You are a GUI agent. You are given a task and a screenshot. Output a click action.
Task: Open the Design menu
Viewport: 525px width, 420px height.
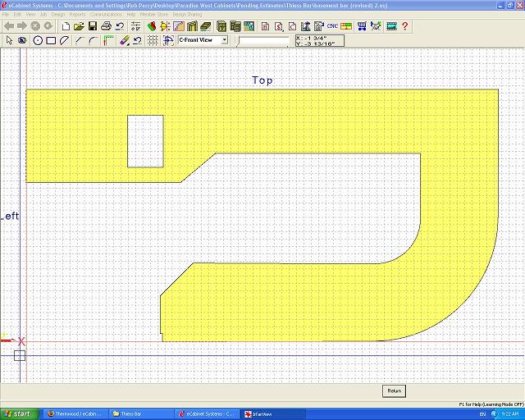point(58,15)
